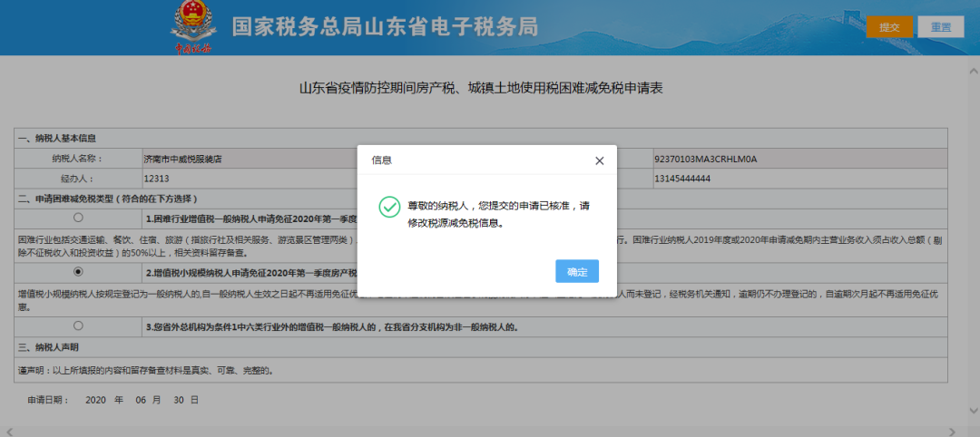This screenshot has height=437, width=980.
Task: Click the 重置 reset button
Action: (941, 27)
